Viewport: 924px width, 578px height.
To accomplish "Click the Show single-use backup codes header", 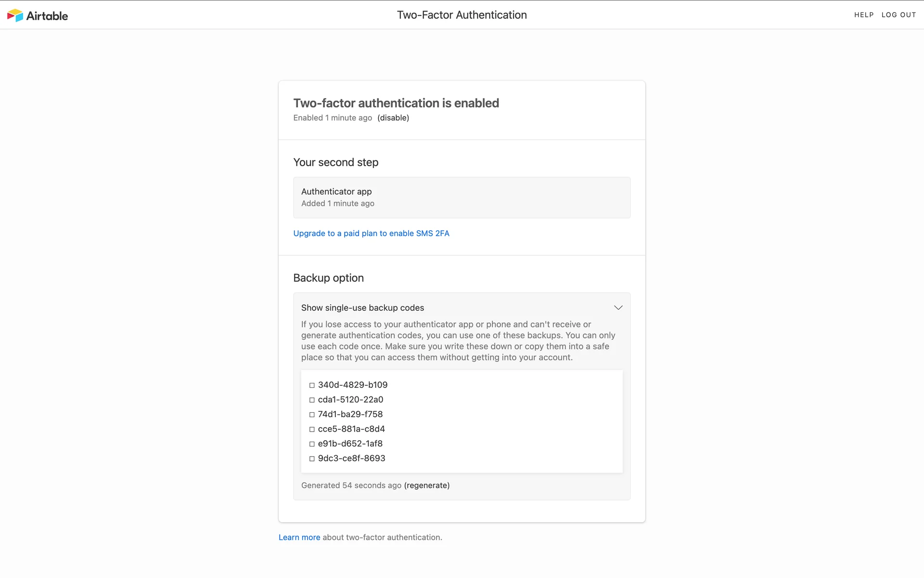I will coord(362,308).
